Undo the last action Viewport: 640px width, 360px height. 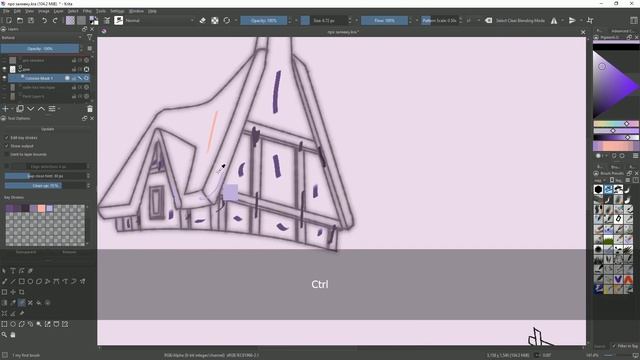click(44, 20)
